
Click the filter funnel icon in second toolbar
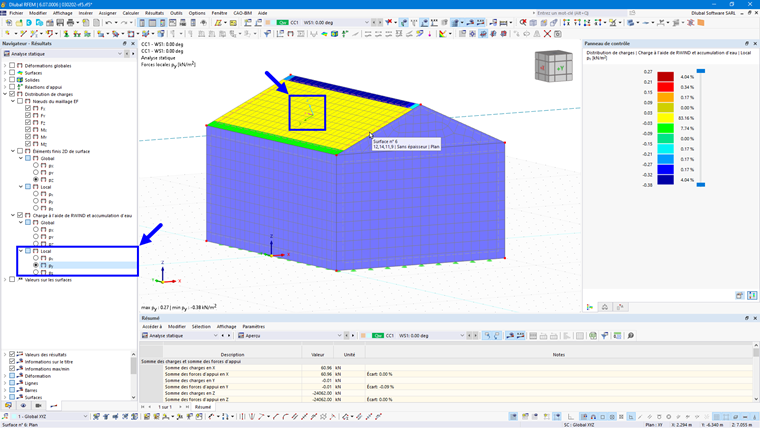(x=267, y=34)
